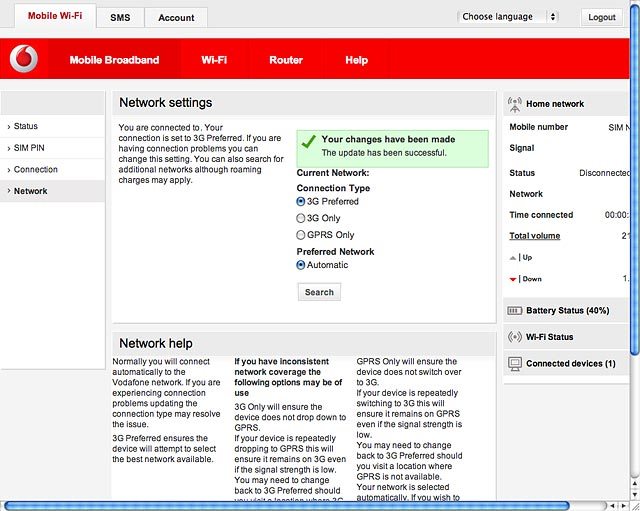Switch to the SMS tab
Screen dimensions: 640x511
[120, 18]
